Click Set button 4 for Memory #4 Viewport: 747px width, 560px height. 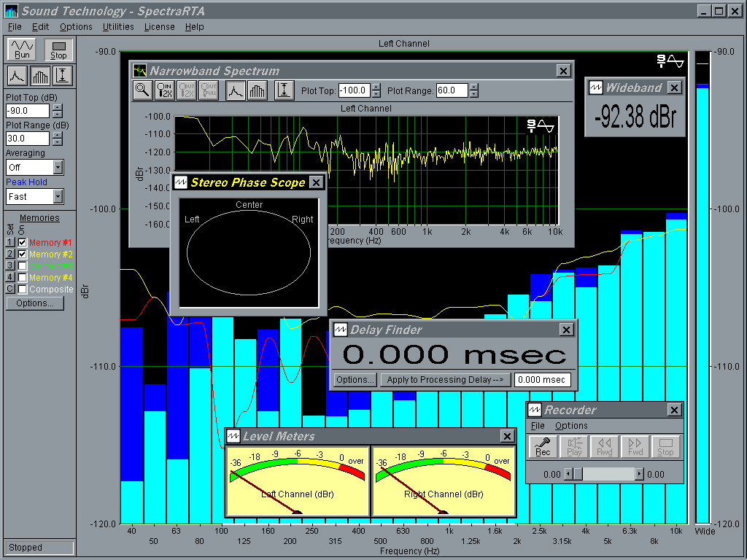click(10, 278)
